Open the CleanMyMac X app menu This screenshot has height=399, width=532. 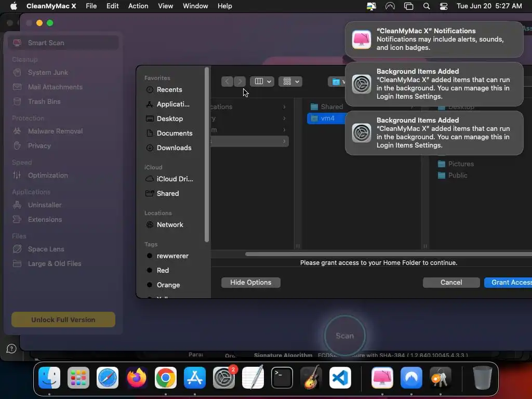(x=51, y=6)
